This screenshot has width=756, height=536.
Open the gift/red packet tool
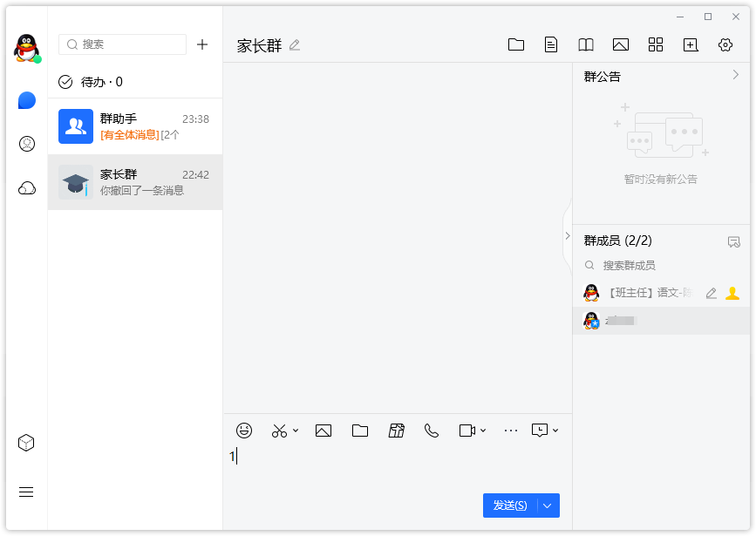(x=397, y=430)
